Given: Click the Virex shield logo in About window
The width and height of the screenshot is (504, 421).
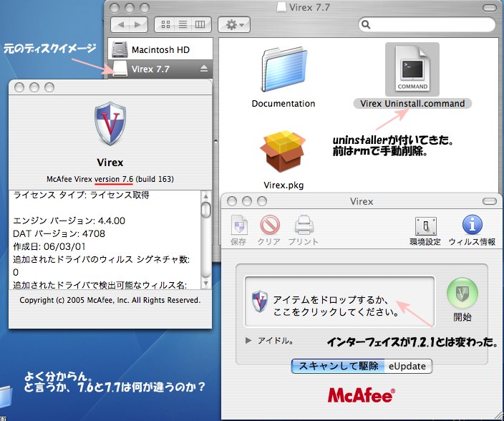Looking at the screenshot, I should point(110,123).
